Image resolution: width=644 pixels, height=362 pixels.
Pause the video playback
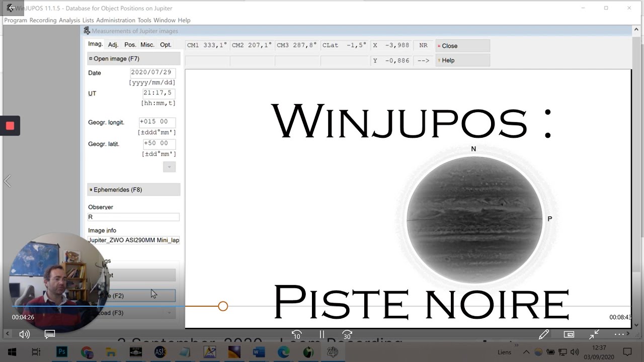pyautogui.click(x=322, y=334)
